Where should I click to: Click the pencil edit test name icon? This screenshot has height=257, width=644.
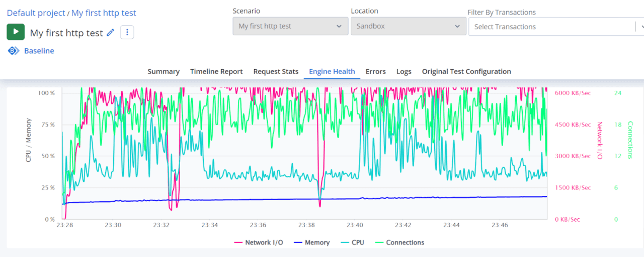pos(111,33)
